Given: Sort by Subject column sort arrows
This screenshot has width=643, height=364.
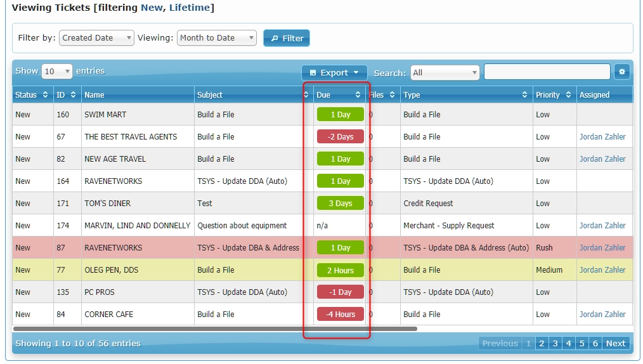Looking at the screenshot, I should point(306,95).
